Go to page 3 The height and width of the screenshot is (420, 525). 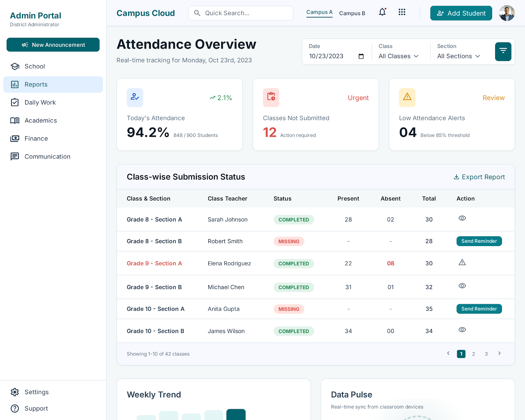pyautogui.click(x=486, y=354)
